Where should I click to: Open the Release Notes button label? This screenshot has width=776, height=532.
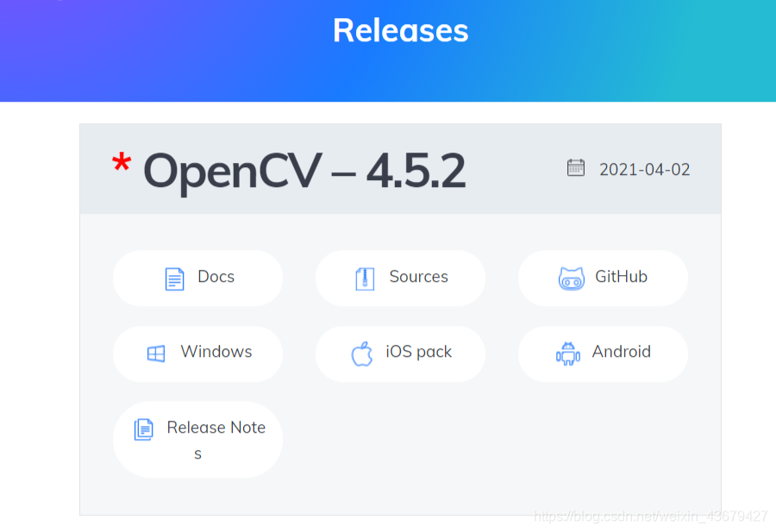pos(216,440)
